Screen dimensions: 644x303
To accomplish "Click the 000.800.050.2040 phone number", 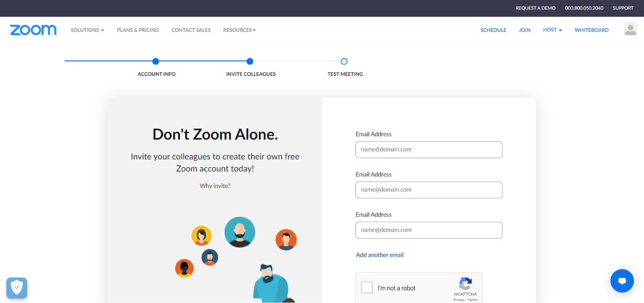I will pyautogui.click(x=584, y=8).
